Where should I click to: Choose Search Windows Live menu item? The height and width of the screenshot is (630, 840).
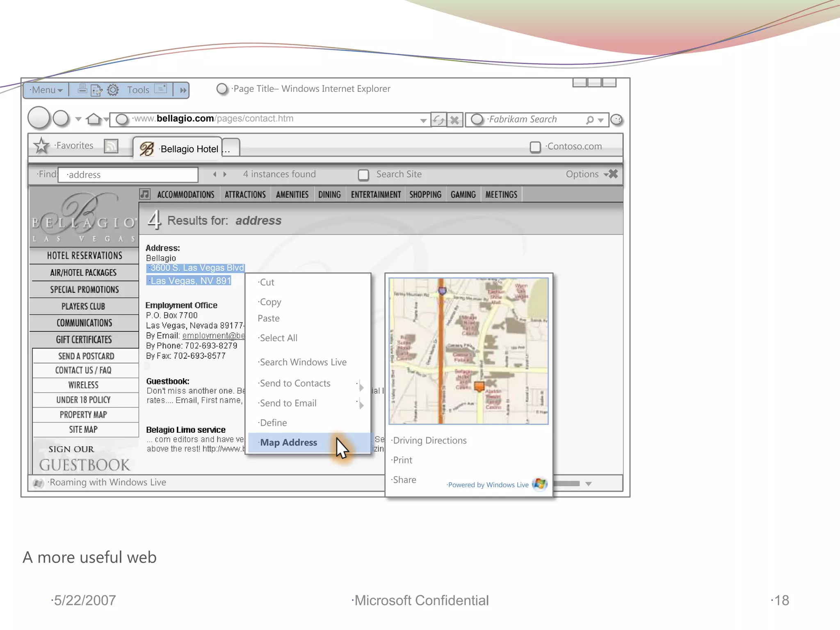pyautogui.click(x=303, y=362)
